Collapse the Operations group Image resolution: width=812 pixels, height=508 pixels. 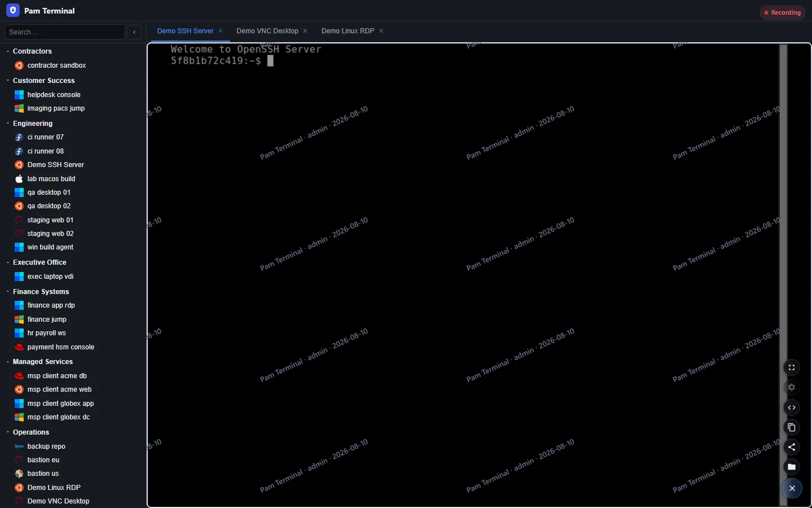coord(7,432)
